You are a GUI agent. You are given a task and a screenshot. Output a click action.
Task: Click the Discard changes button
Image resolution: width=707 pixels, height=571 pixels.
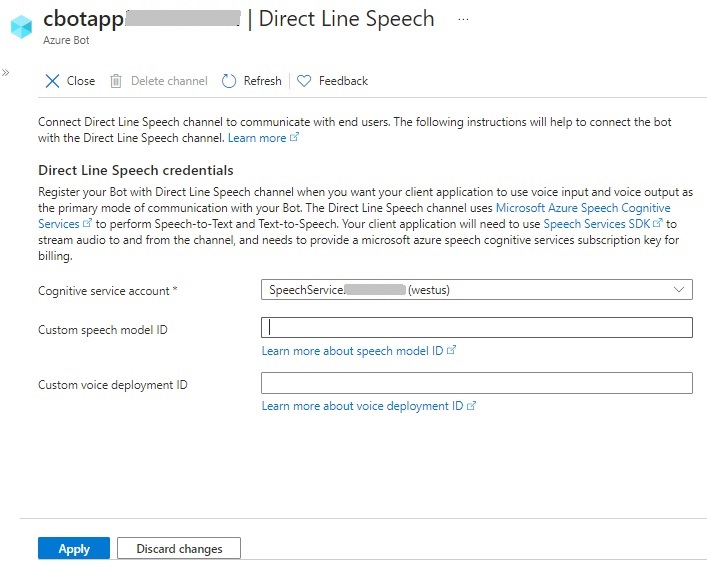(x=179, y=548)
